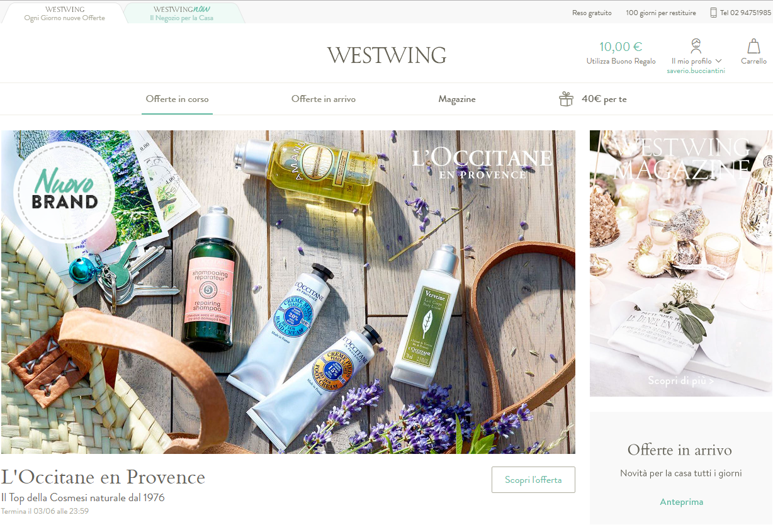773x532 pixels.
Task: Click the phone icon beside Tel number
Action: 713,13
